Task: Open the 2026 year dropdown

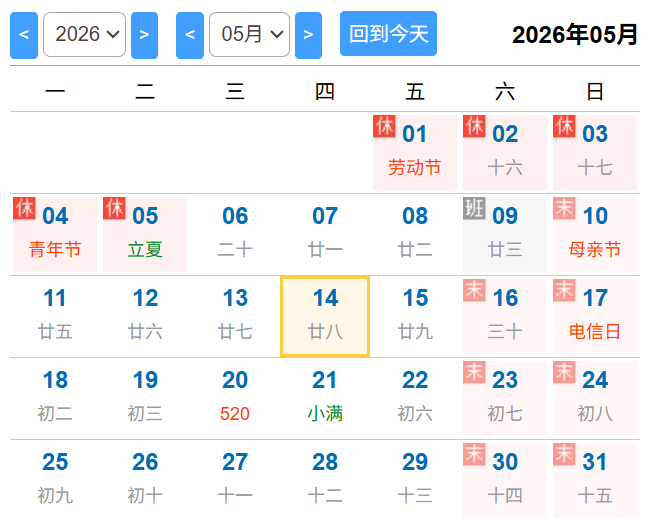Action: point(84,35)
